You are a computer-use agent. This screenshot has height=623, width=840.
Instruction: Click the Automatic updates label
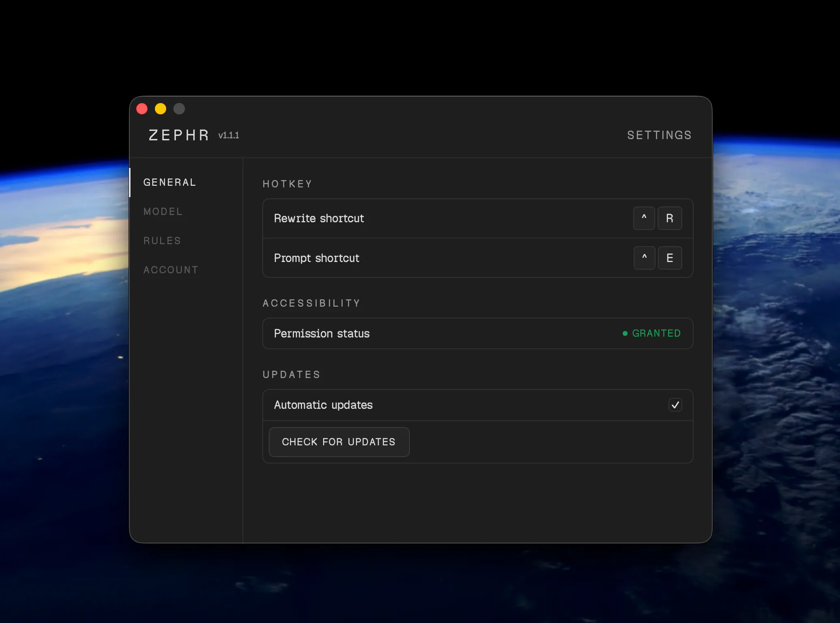coord(324,405)
